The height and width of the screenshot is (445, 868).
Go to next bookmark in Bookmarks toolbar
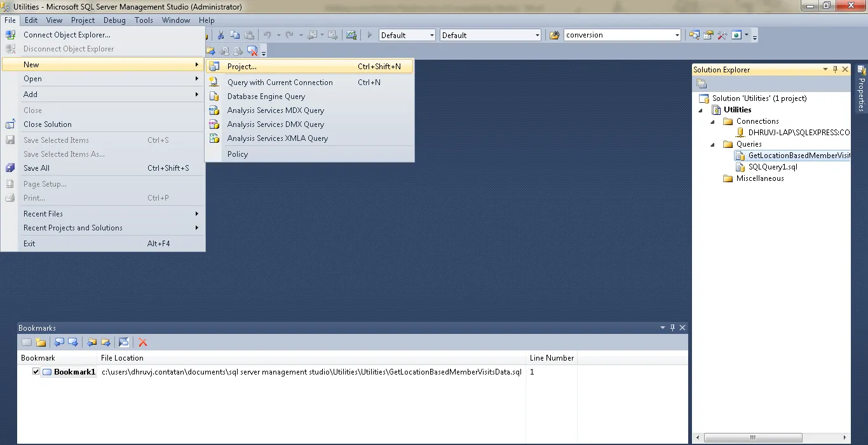click(x=73, y=342)
